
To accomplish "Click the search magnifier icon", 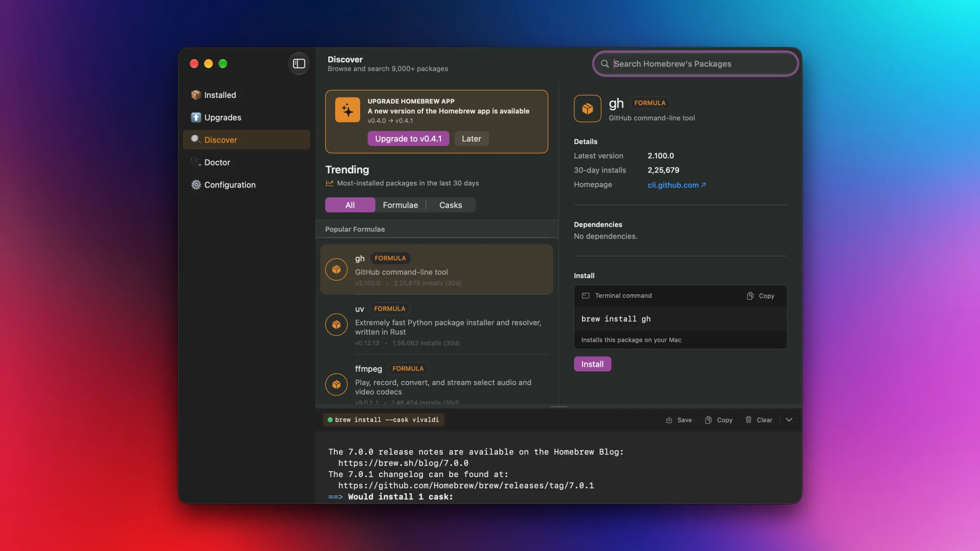I will coord(605,64).
